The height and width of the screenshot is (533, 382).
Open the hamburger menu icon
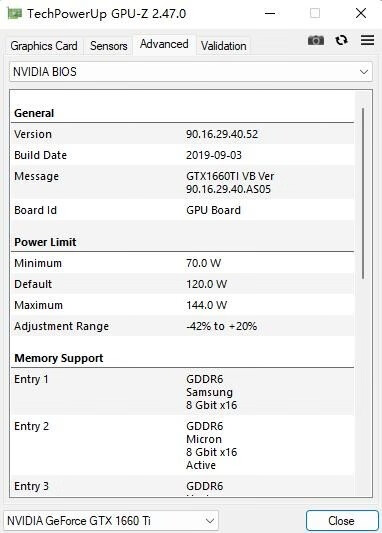[x=367, y=40]
